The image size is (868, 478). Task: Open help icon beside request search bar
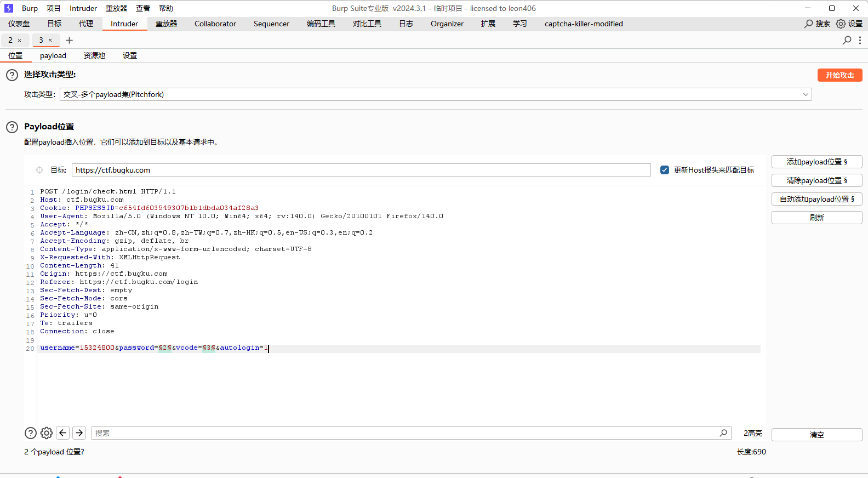pyautogui.click(x=31, y=433)
